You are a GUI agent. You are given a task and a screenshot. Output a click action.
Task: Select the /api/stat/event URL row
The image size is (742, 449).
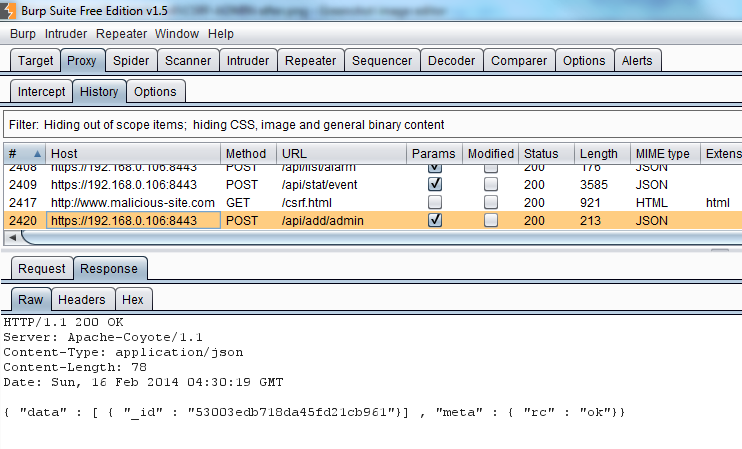[x=319, y=185]
